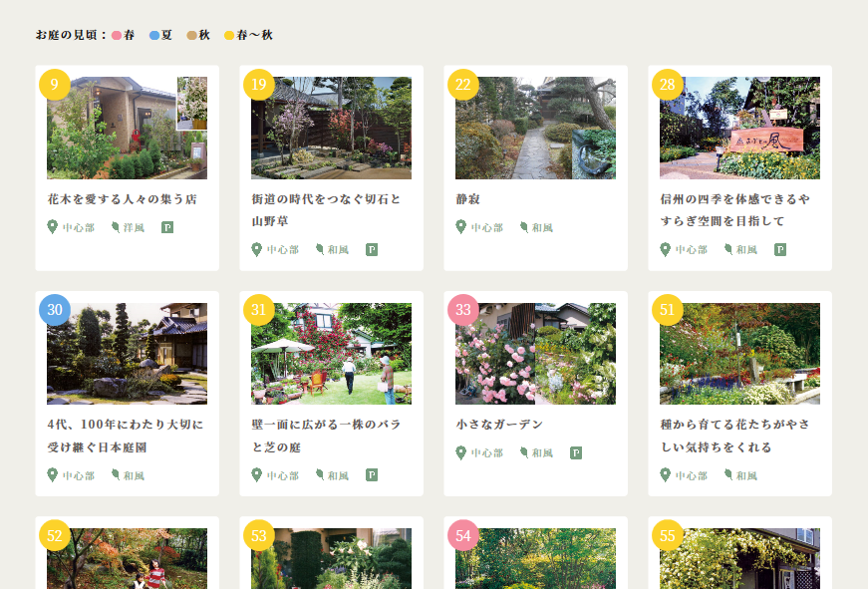This screenshot has width=868, height=589.
Task: Open 信州の四季を体感できる garden title
Action: click(x=734, y=210)
